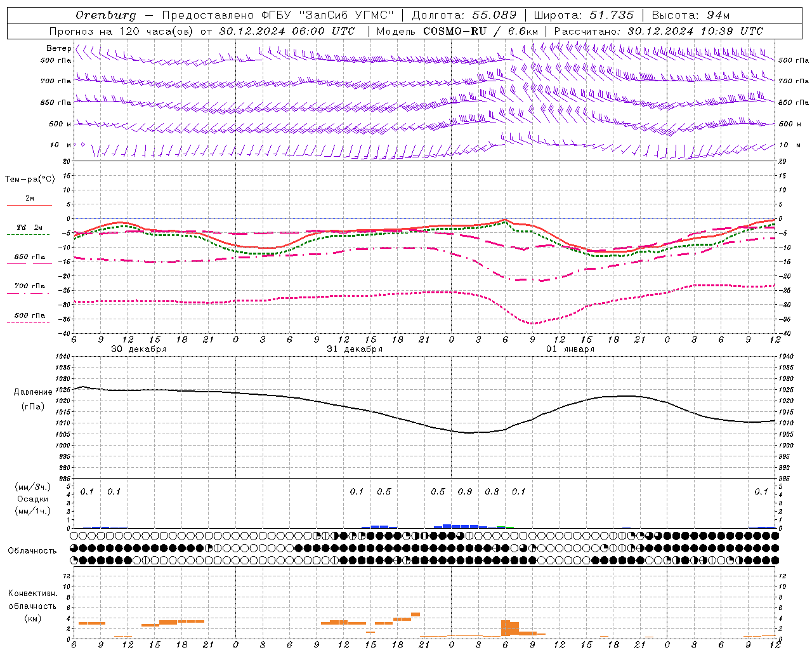Select the provider text ФГБУ "ЗапСиб УГМС"

327,15
